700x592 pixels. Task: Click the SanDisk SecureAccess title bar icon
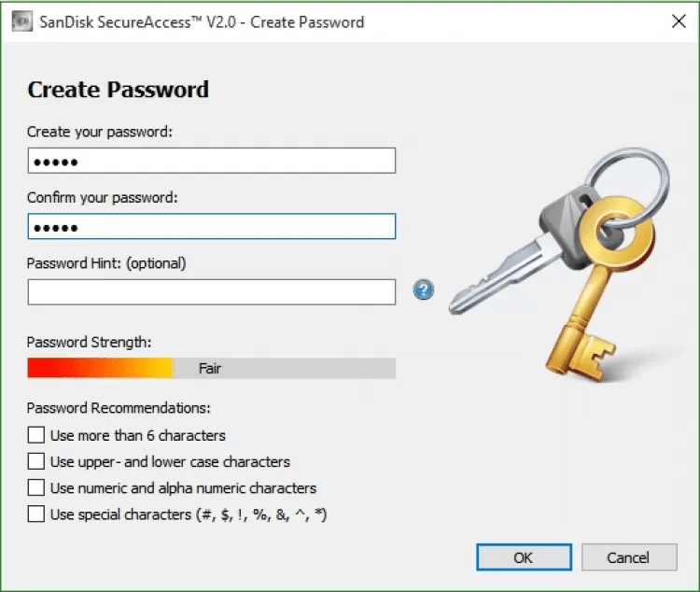21,21
